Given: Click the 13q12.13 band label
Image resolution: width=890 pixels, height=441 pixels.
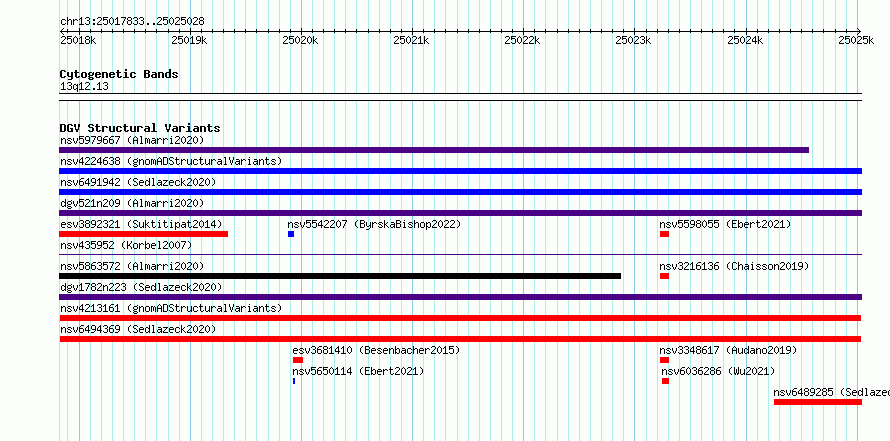Looking at the screenshot, I should 84,87.
